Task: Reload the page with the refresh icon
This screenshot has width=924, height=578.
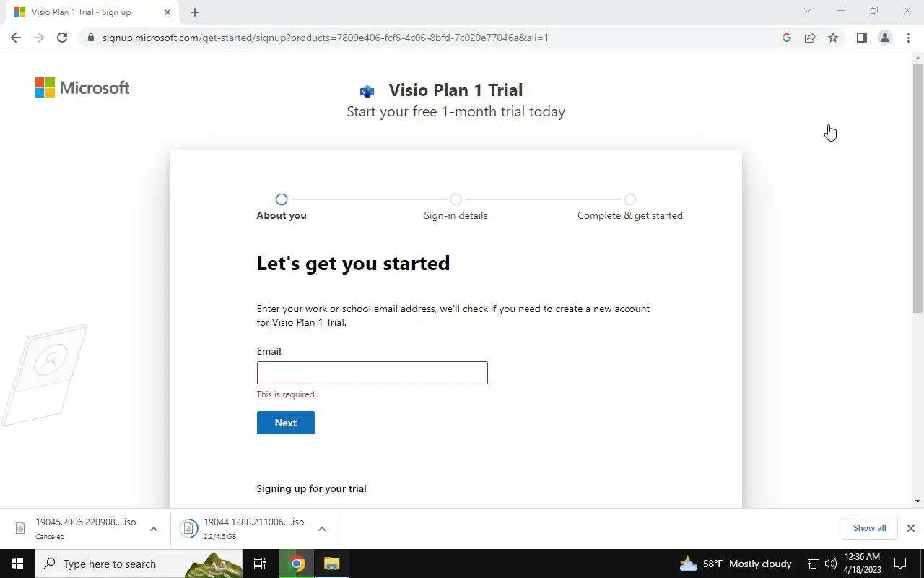Action: (62, 38)
